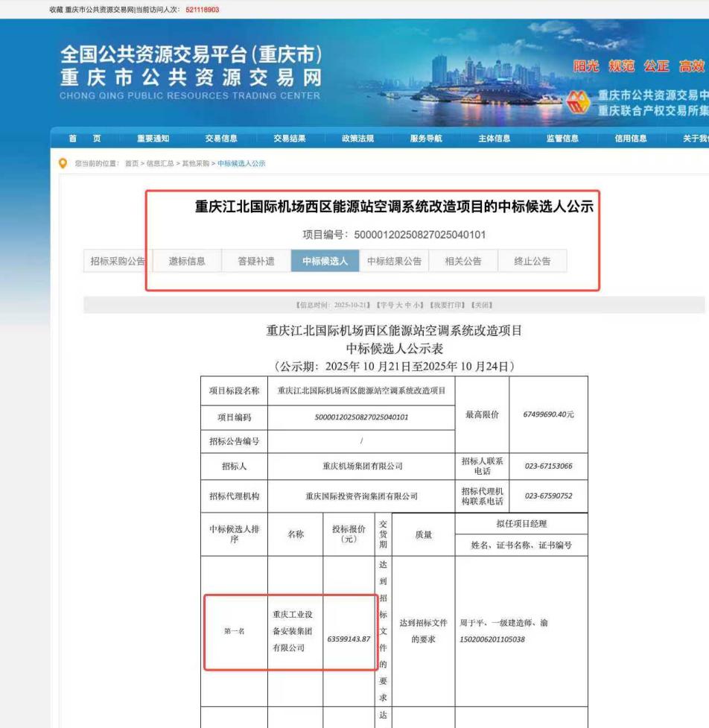Click the site title 重庆市公共资源交易网

coord(191,77)
